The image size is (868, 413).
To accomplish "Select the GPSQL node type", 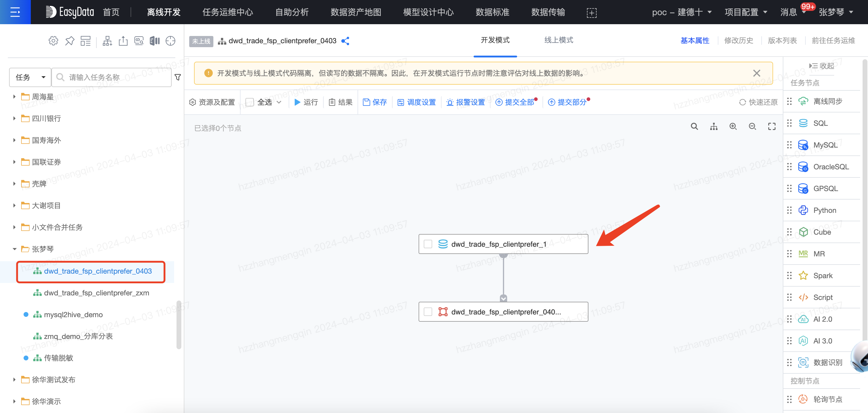I will click(822, 188).
